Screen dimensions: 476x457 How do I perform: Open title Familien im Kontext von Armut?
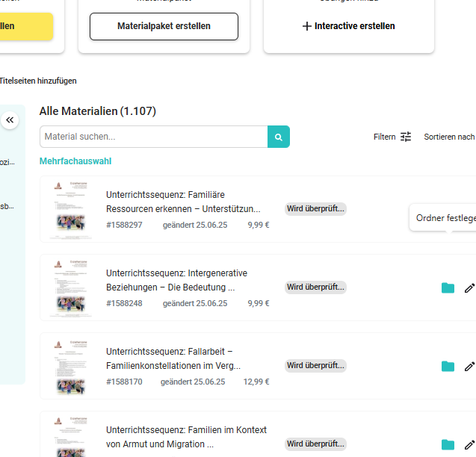[x=186, y=437]
